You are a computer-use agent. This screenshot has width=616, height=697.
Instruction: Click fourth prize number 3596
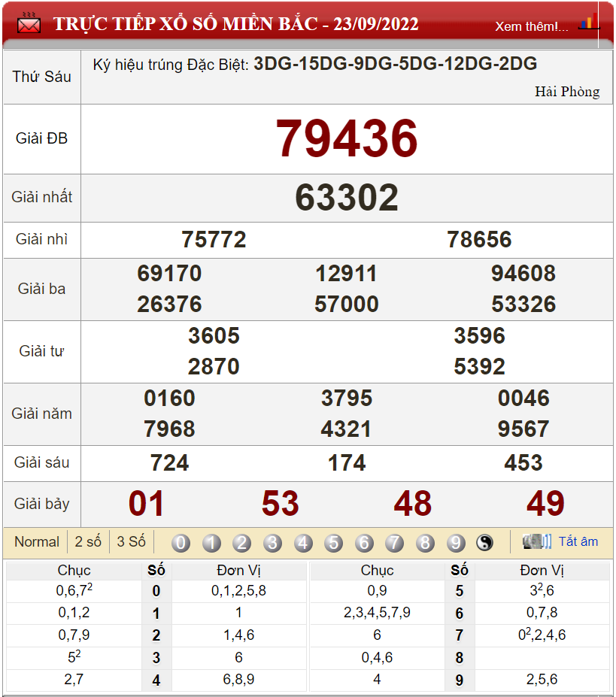(x=479, y=335)
